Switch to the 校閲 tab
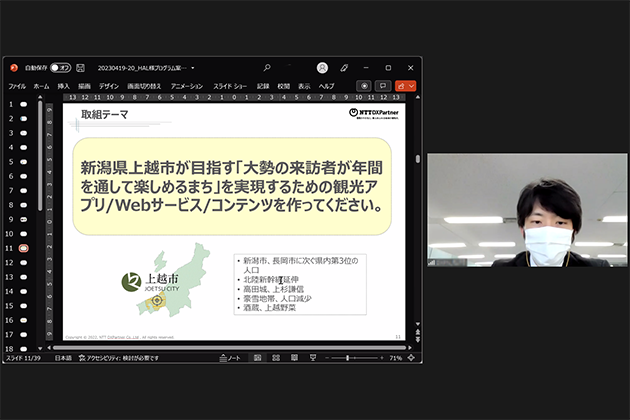Screen dimensions: 630x420 (284, 86)
